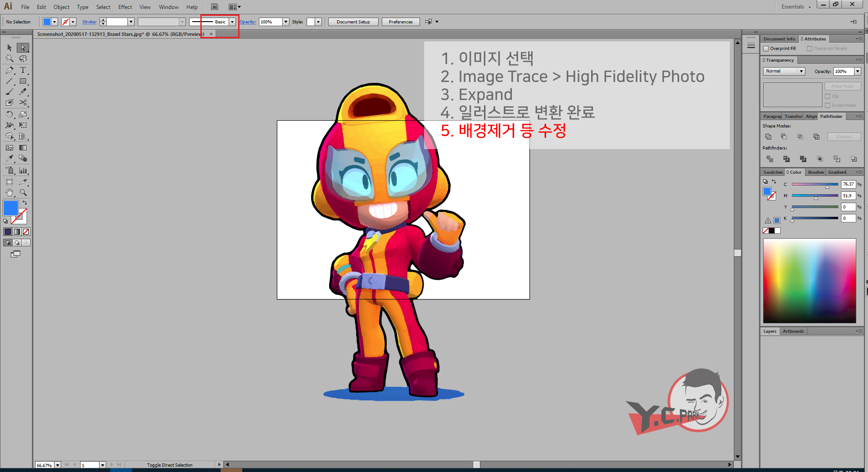
Task: Switch to the Artboards tab
Action: pos(793,331)
